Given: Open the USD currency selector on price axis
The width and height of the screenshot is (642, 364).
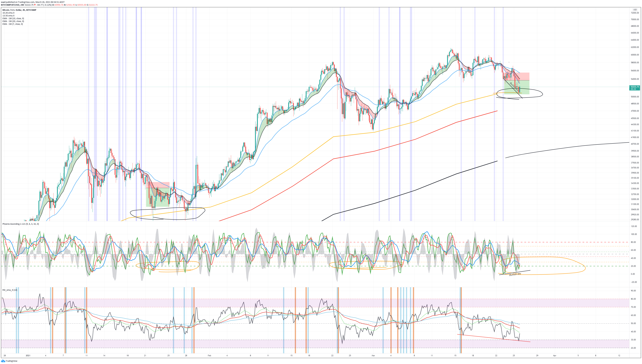Looking at the screenshot, I should [x=635, y=10].
